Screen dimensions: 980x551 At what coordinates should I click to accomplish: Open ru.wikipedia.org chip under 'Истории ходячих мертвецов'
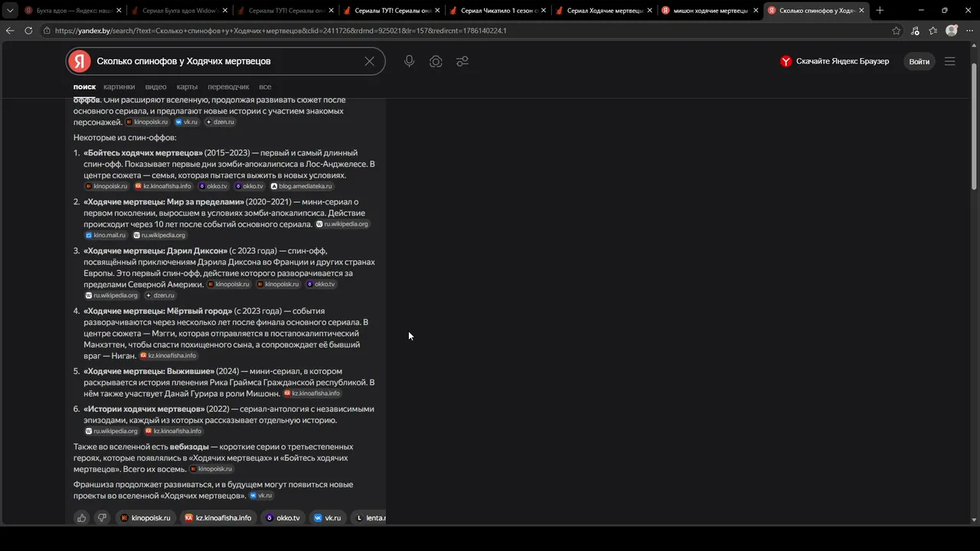coord(112,431)
